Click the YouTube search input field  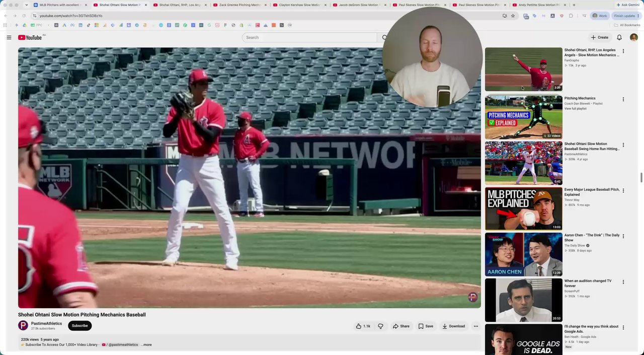(x=309, y=37)
